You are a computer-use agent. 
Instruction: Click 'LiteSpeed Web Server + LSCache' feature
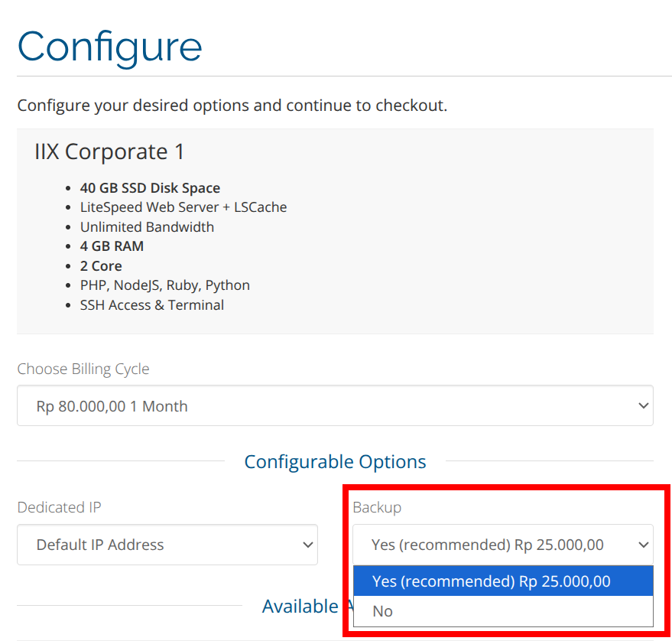[x=183, y=207]
